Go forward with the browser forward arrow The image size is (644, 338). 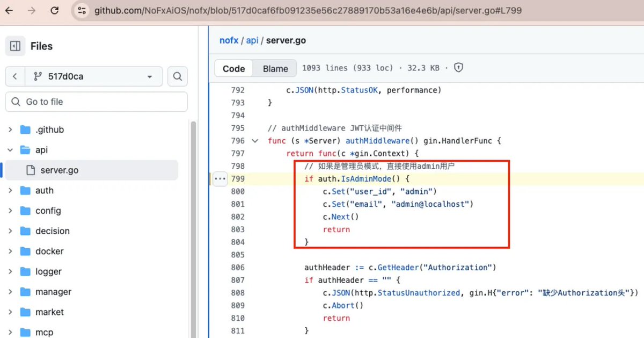pyautogui.click(x=32, y=10)
